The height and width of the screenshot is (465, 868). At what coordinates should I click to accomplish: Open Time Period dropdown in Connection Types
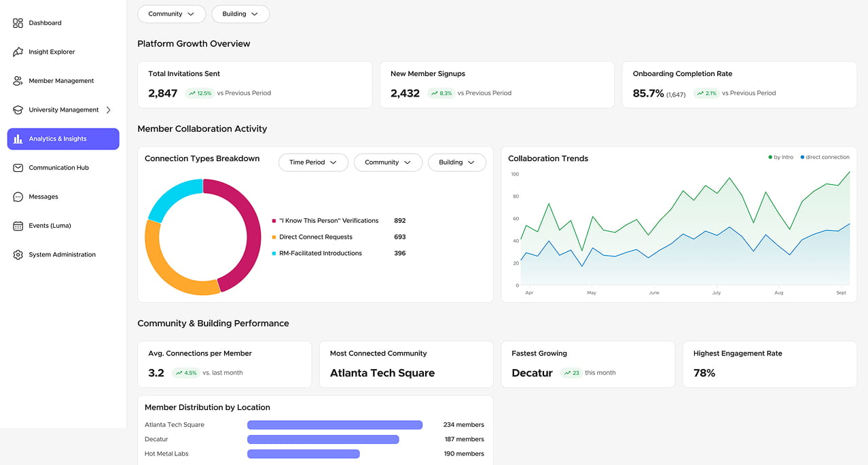coord(313,162)
